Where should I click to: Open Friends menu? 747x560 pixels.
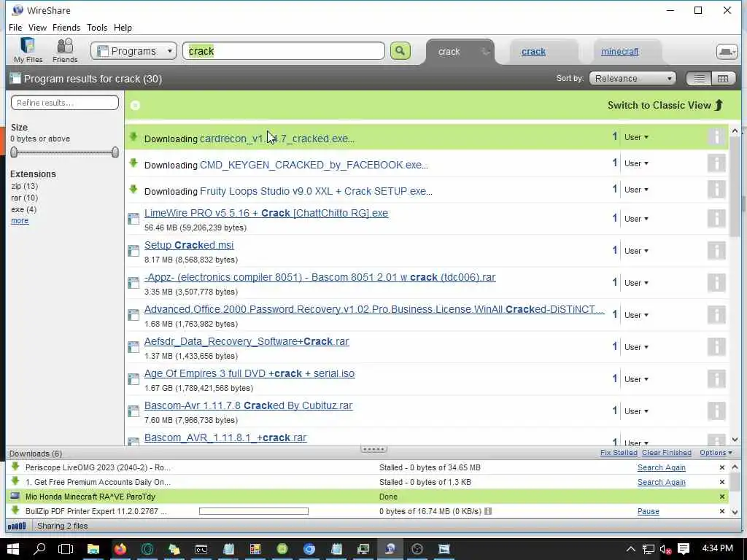(x=66, y=28)
